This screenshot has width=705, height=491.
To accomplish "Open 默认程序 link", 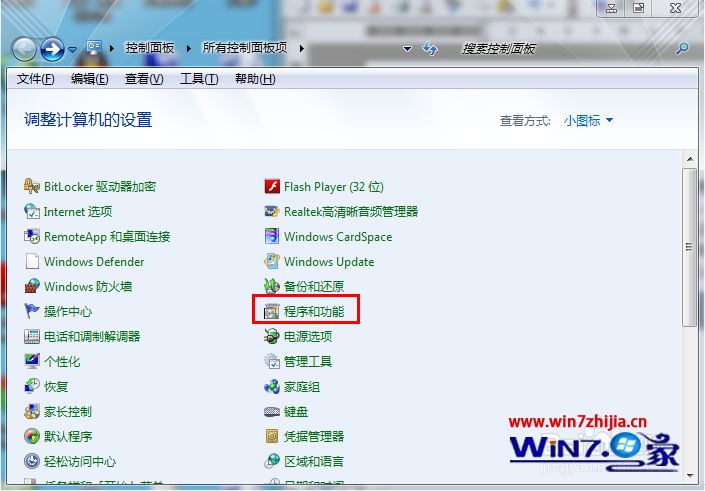I will 68,436.
